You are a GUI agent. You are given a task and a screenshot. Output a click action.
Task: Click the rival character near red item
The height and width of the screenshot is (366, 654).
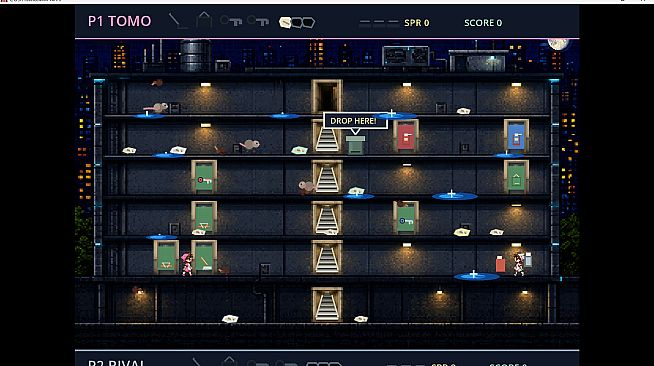(519, 264)
